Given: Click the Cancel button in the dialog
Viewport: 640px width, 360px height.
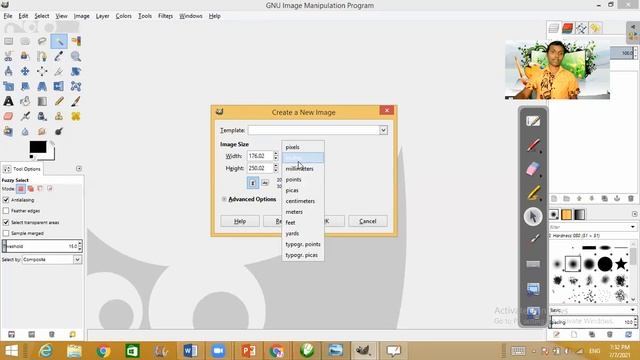Looking at the screenshot, I should pyautogui.click(x=367, y=221).
